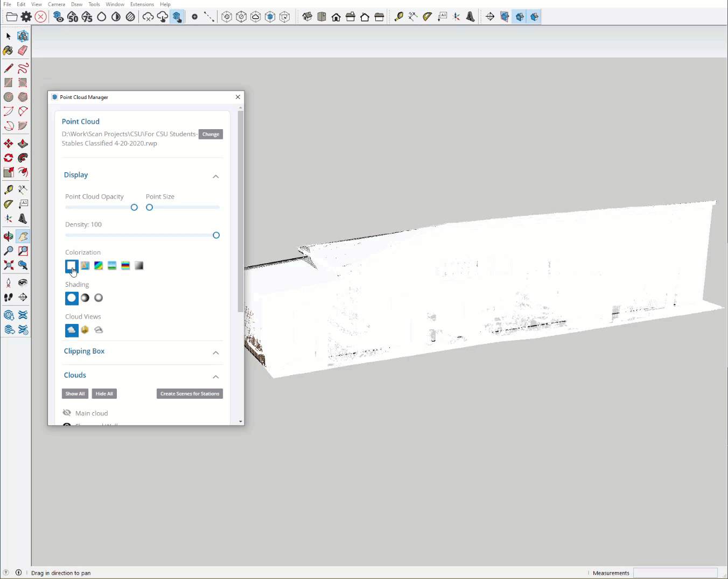Open the Extensions menu
728x579 pixels.
pyautogui.click(x=142, y=4)
